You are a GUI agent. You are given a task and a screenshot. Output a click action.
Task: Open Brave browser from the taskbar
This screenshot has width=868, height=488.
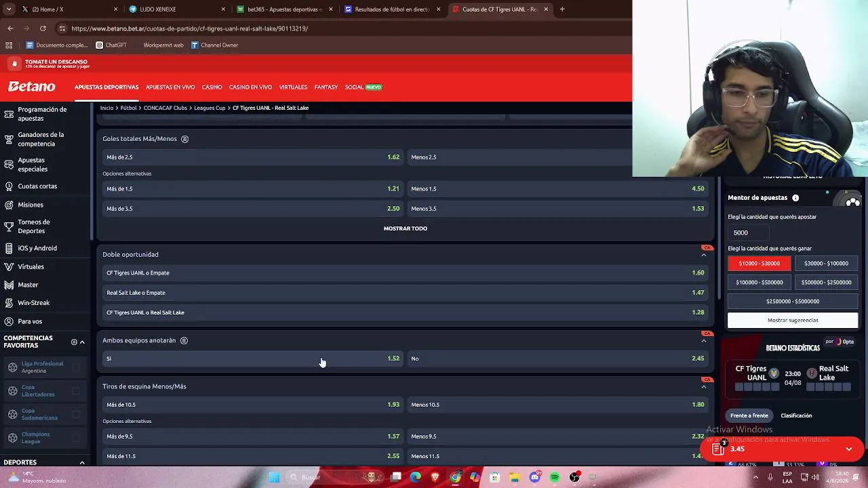tap(435, 477)
